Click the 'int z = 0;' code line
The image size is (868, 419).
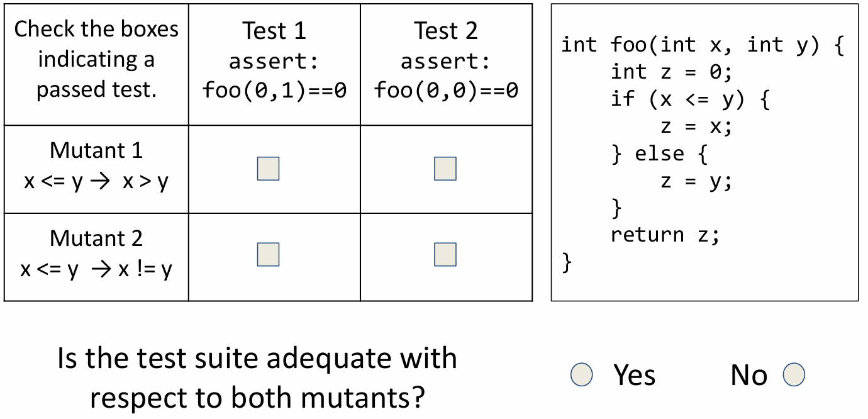coord(671,72)
